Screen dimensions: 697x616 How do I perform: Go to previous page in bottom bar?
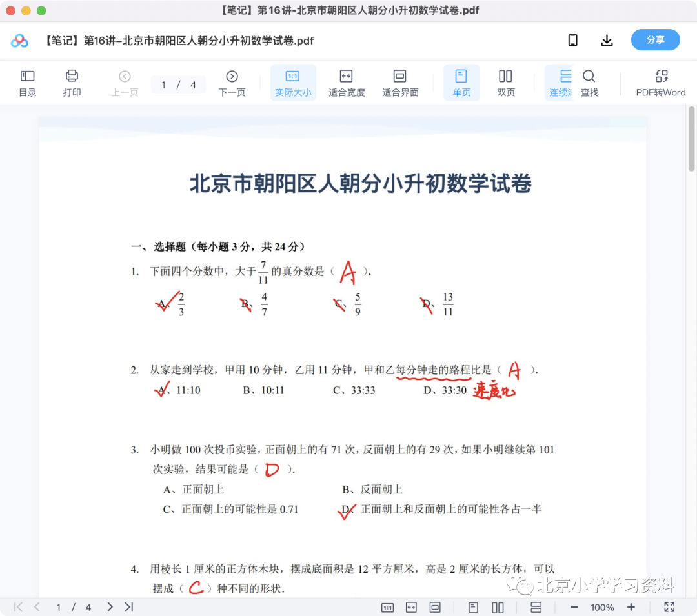pos(37,607)
